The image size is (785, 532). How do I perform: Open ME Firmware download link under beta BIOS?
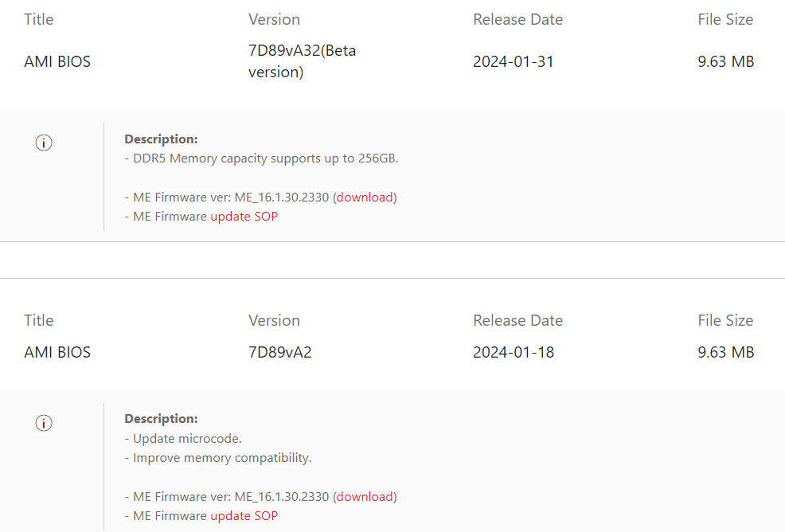(x=365, y=197)
